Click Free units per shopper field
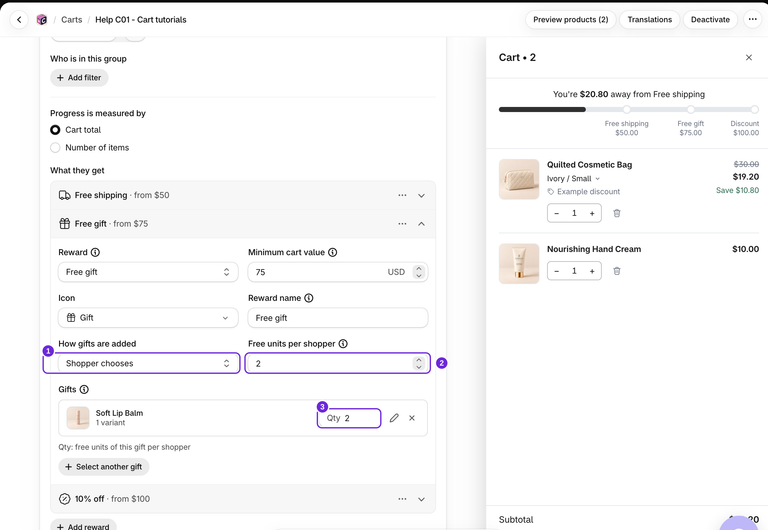Image resolution: width=768 pixels, height=530 pixels. (338, 363)
